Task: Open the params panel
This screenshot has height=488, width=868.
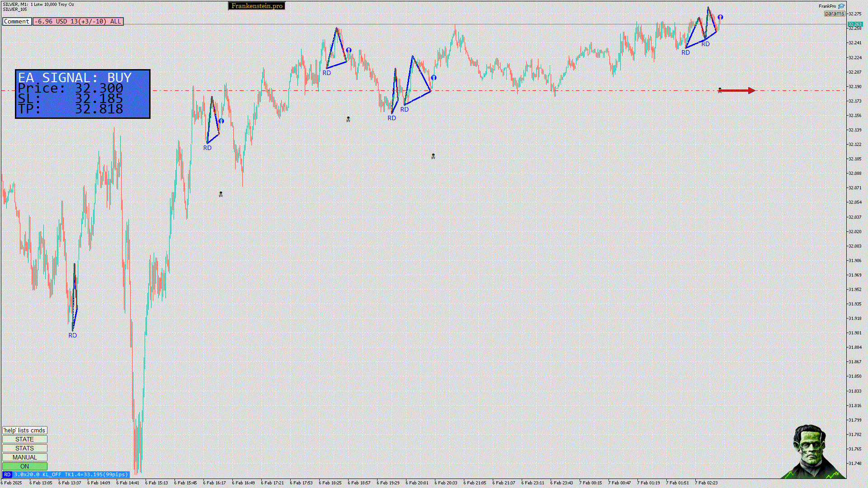Action: click(x=834, y=14)
